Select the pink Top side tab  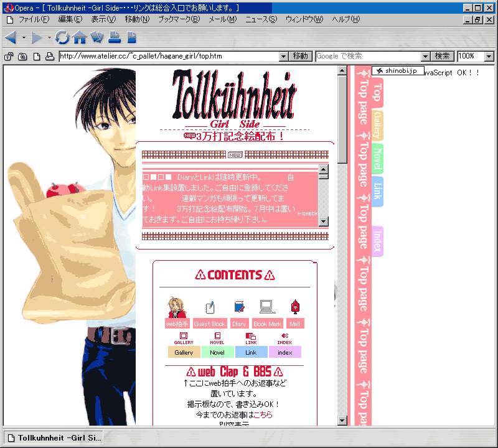(x=377, y=92)
